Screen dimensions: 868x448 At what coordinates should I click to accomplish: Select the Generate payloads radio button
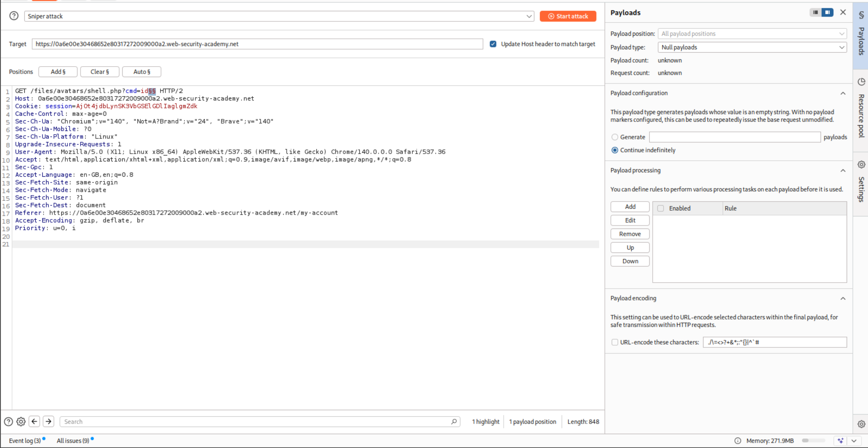coord(615,137)
